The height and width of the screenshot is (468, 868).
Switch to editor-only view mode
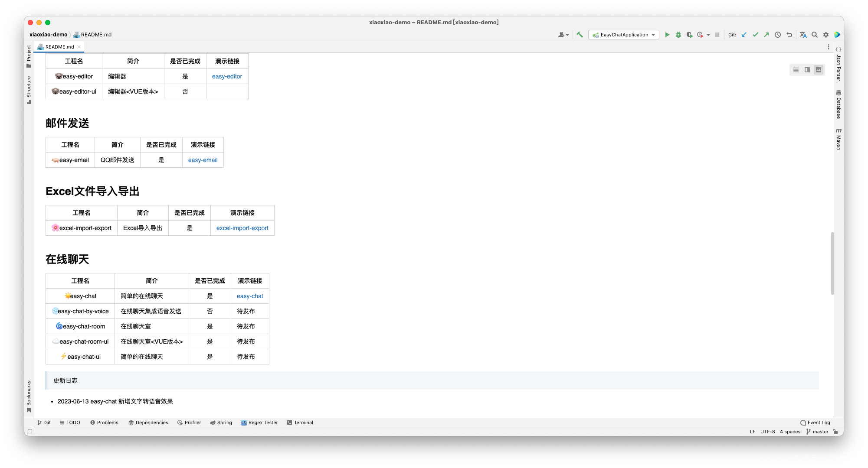point(796,70)
